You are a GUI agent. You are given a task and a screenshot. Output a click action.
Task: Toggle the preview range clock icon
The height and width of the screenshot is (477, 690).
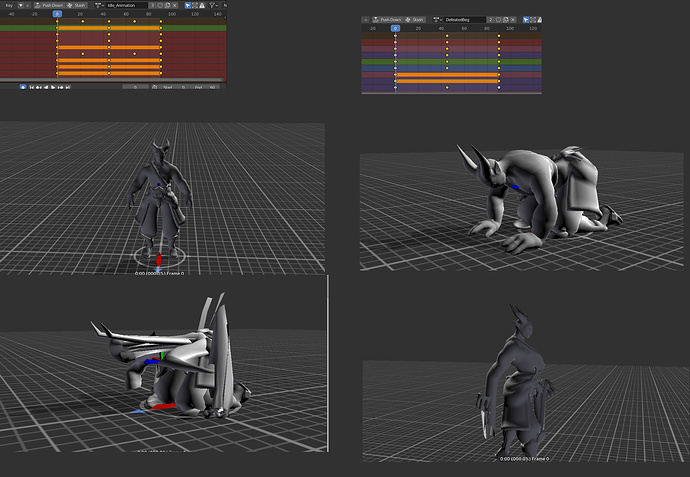tap(154, 87)
